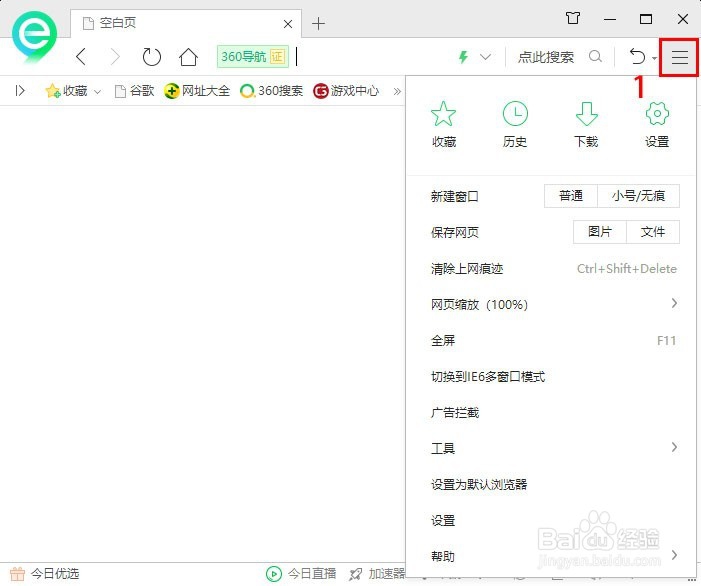Click the undo closed tab arrow
The width and height of the screenshot is (701, 586).
point(637,57)
